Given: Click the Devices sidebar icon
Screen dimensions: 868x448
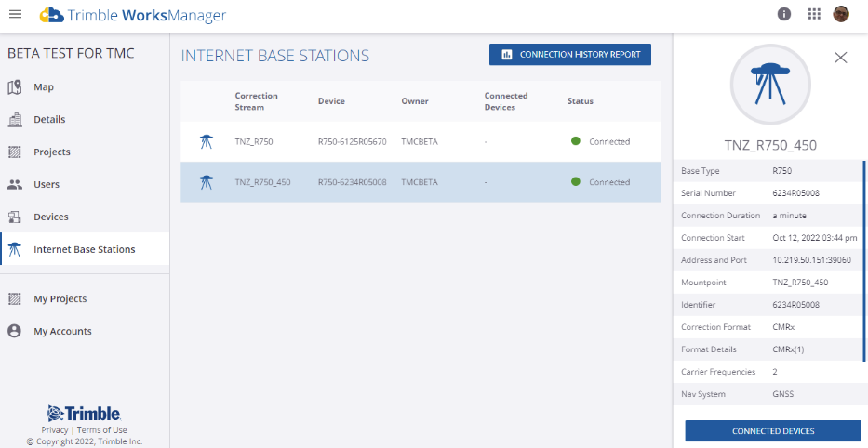Looking at the screenshot, I should (15, 217).
